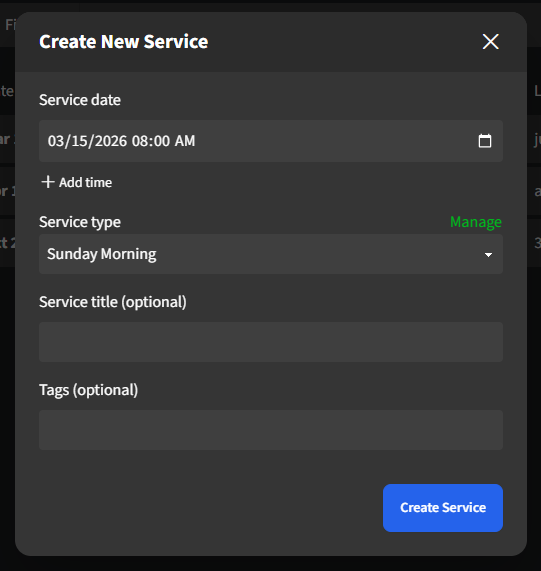541x571 pixels.
Task: Close the Create New Service dialog
Action: click(490, 42)
